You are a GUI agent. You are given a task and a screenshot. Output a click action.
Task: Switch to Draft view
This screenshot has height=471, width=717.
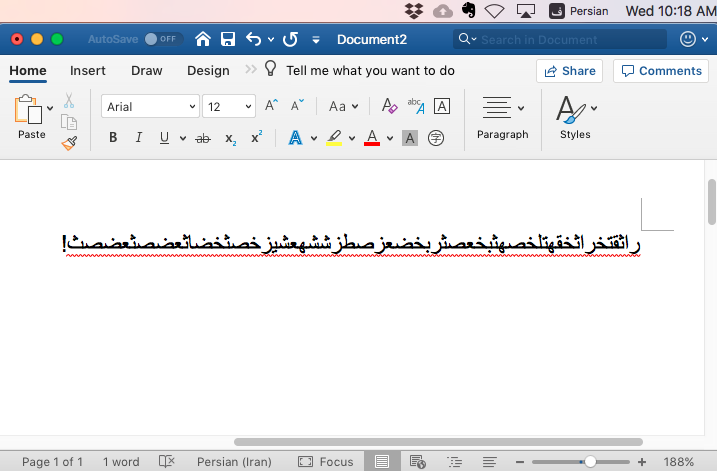(x=489, y=462)
